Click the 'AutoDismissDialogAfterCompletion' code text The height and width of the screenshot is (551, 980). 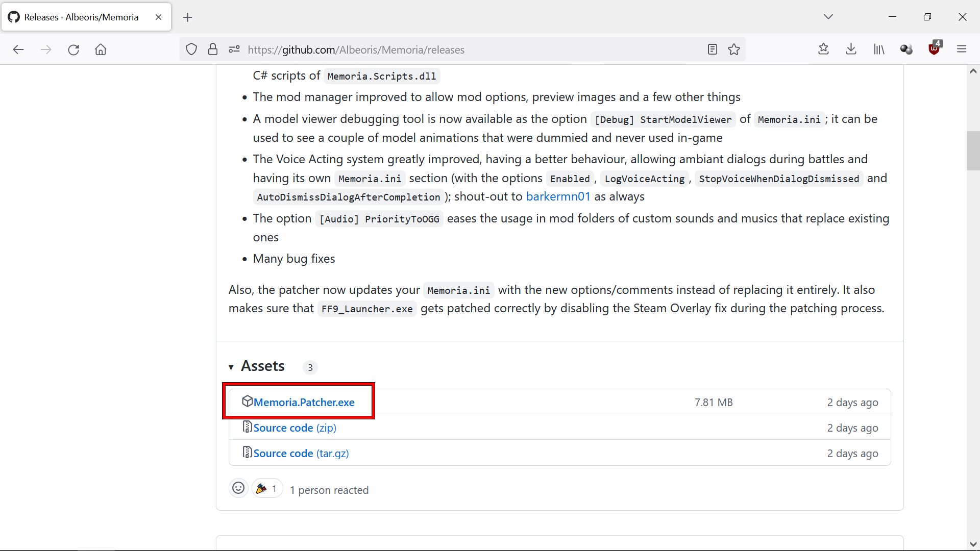pos(349,197)
